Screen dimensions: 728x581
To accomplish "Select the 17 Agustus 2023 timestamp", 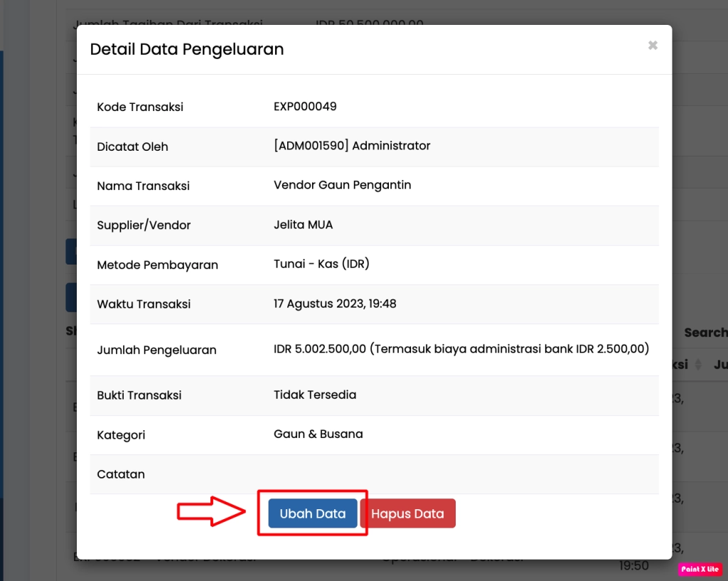I will pyautogui.click(x=335, y=304).
